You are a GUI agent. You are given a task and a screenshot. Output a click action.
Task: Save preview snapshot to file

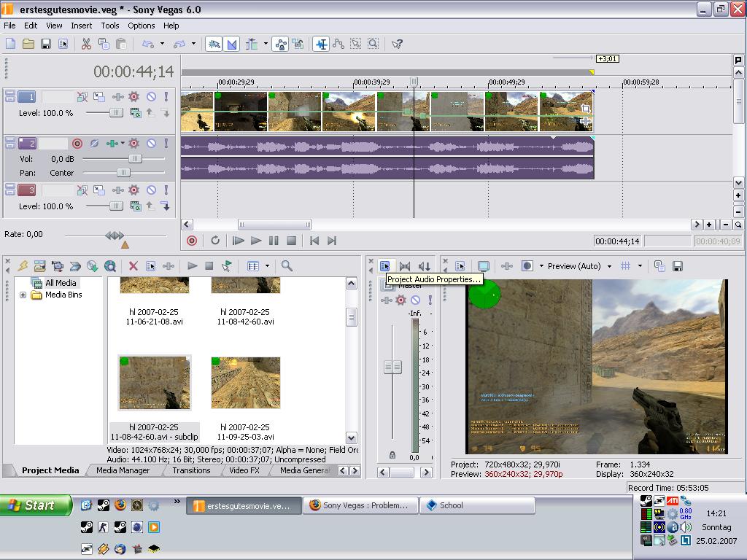click(x=677, y=266)
